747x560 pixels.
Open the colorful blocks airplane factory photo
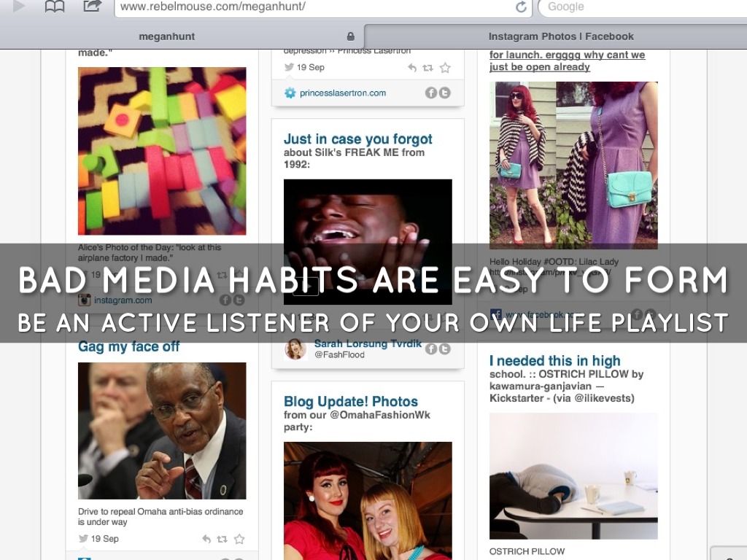[x=162, y=151]
